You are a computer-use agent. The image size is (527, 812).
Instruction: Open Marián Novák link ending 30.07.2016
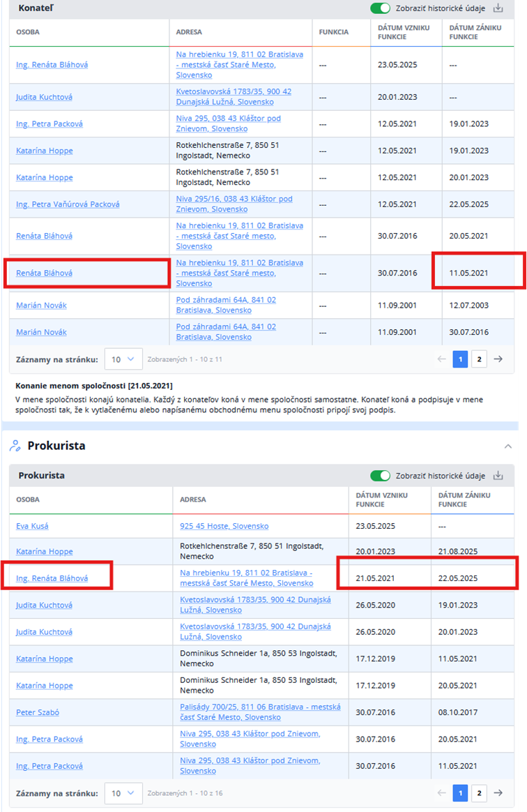tap(41, 332)
